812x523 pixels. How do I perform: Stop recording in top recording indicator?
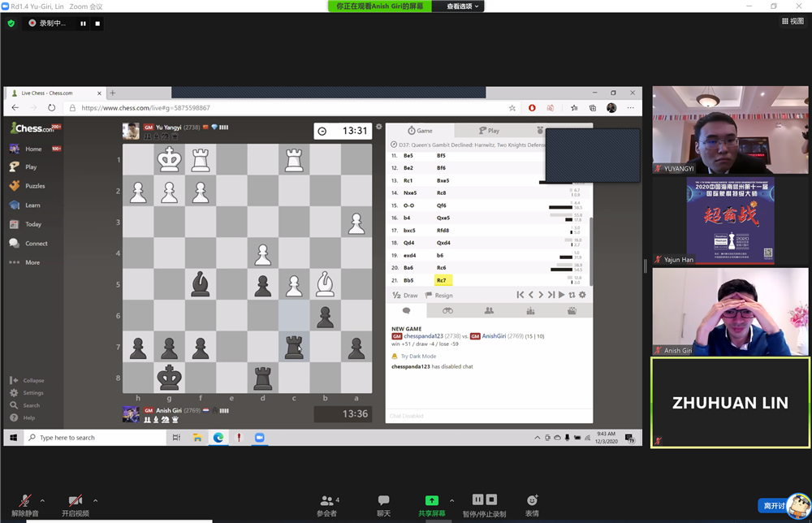[97, 24]
